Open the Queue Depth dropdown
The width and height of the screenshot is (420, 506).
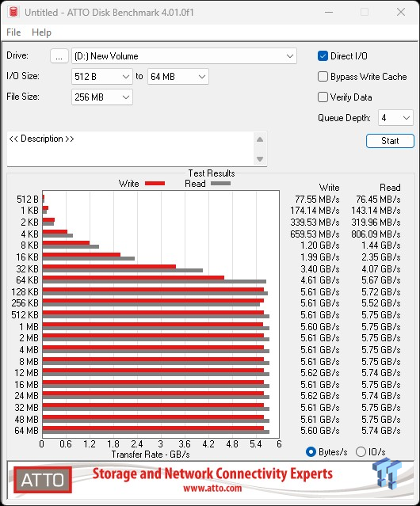click(395, 118)
